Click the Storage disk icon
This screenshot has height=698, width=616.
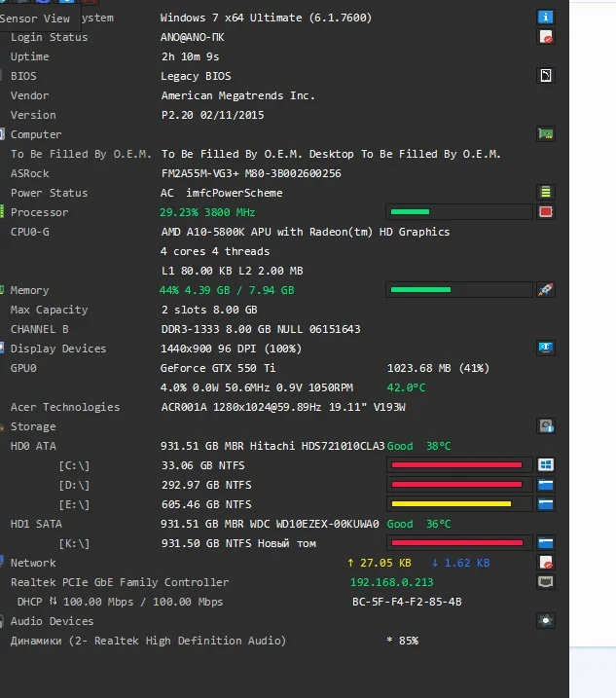pyautogui.click(x=546, y=426)
